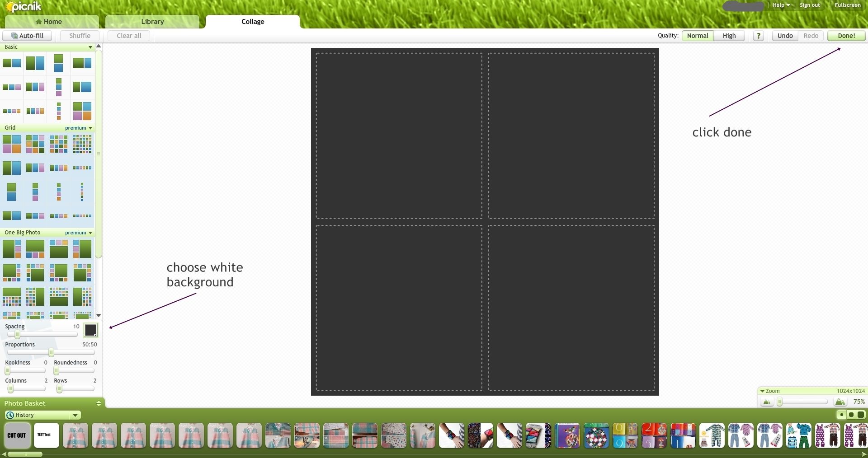Open the Home tab
The image size is (868, 458).
[52, 22]
